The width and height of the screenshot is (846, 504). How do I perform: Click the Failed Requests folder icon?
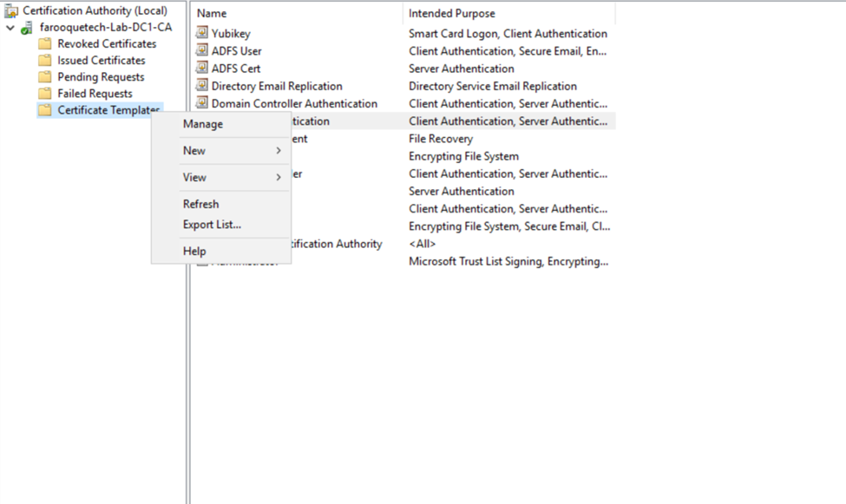tap(45, 94)
